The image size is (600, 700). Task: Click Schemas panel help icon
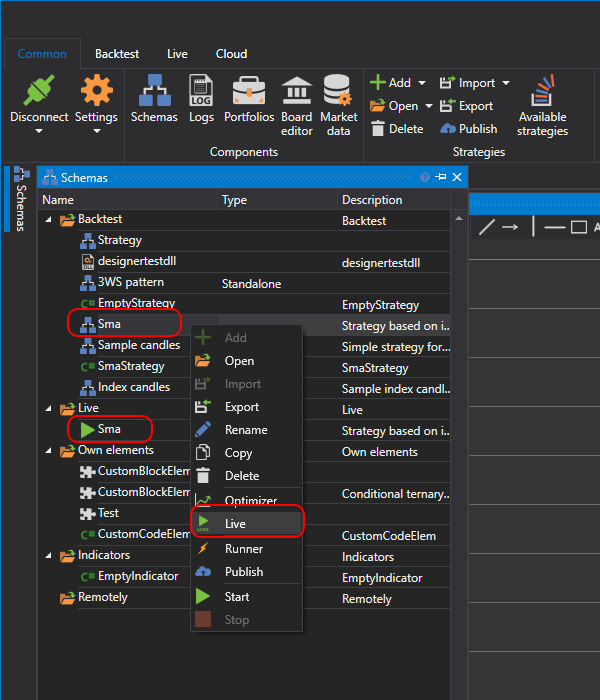tap(425, 177)
